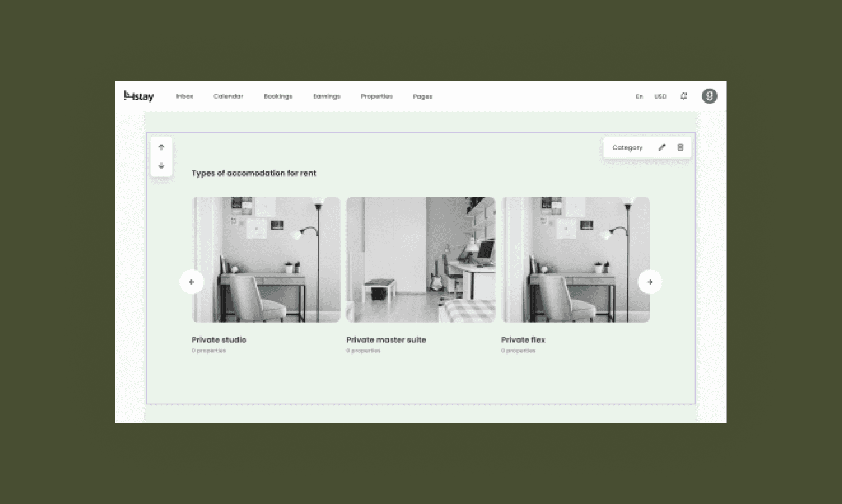Open the USD currency selector
Screen dimensions: 842x504
point(660,97)
